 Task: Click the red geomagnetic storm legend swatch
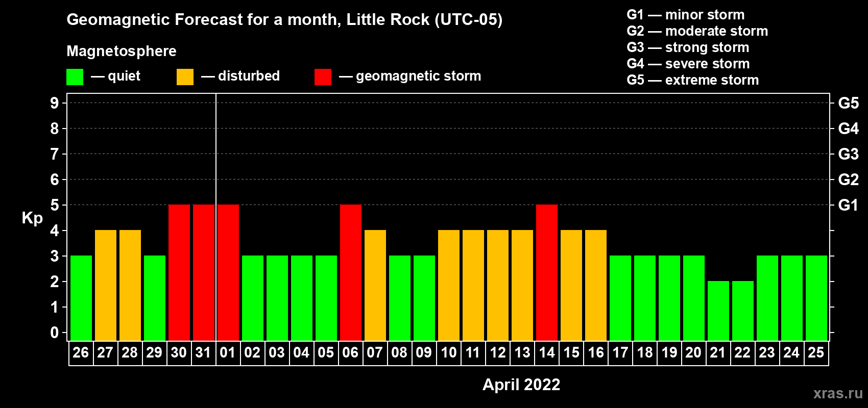(323, 77)
